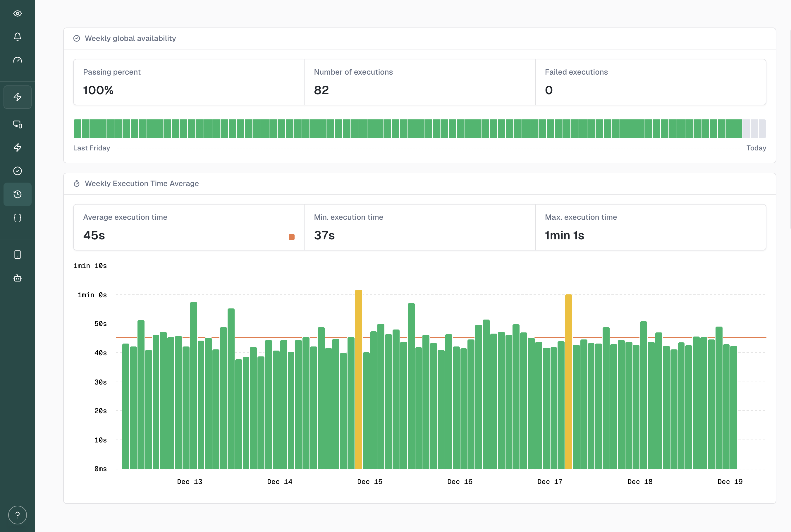Click the Max. execution time card

pos(650,227)
